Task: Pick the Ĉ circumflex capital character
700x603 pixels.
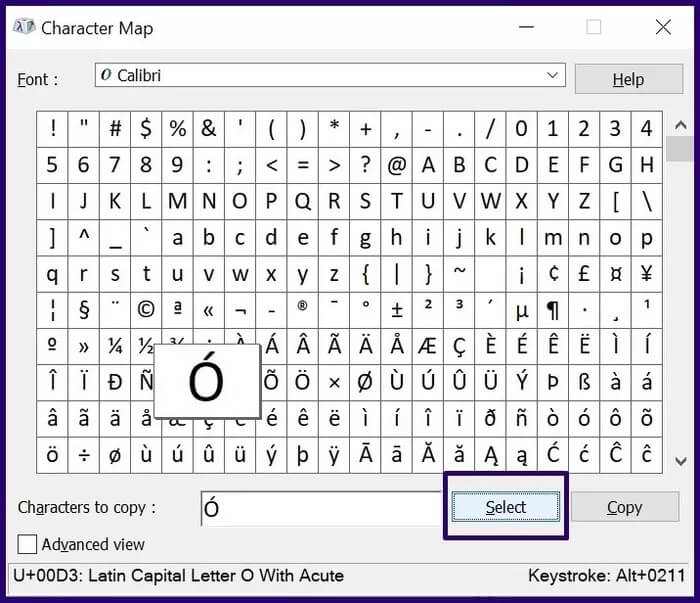Action: (615, 455)
